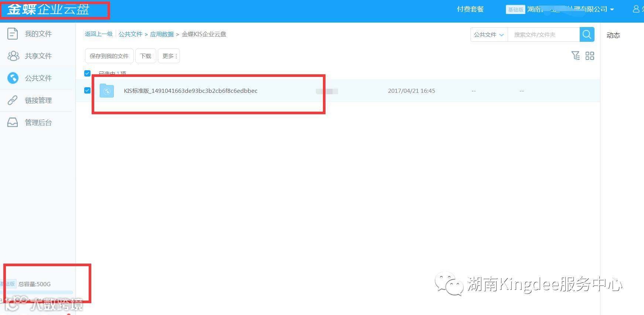Go to 共享文件 section

click(38, 56)
